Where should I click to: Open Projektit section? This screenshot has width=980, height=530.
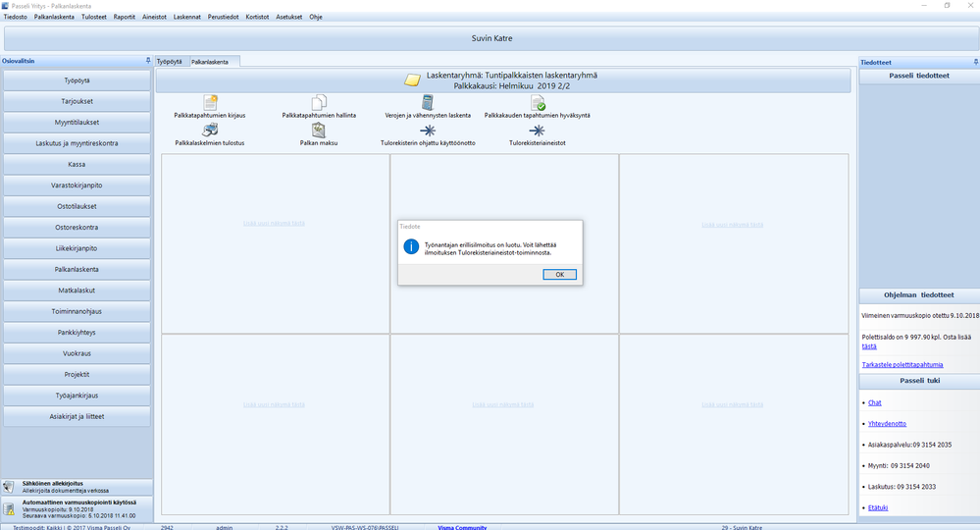pyautogui.click(x=77, y=374)
